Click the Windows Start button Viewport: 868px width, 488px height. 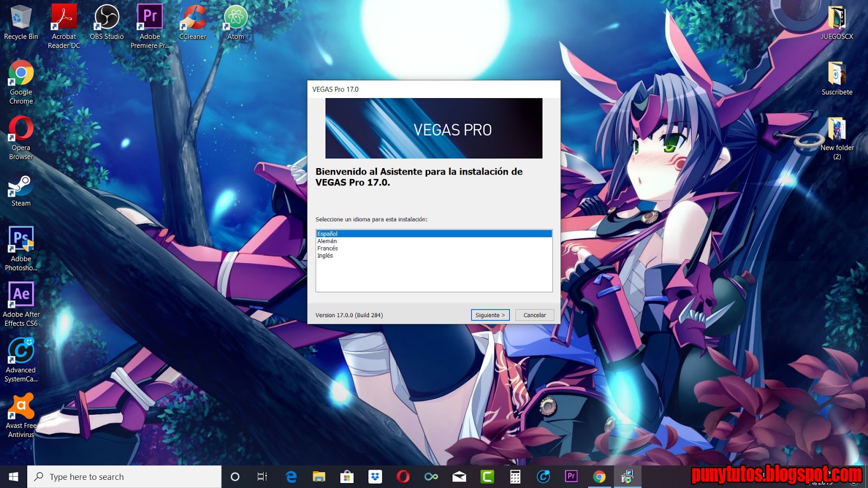pos(14,477)
